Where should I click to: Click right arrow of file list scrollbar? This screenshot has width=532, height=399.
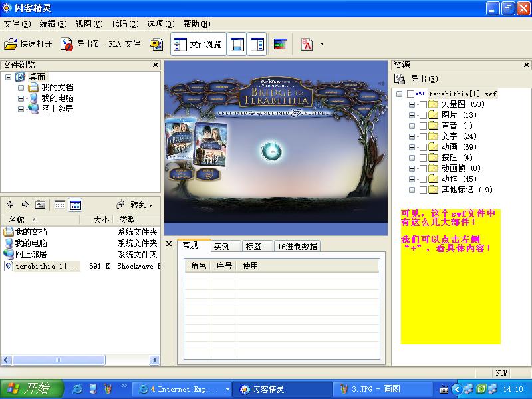pyautogui.click(x=154, y=360)
